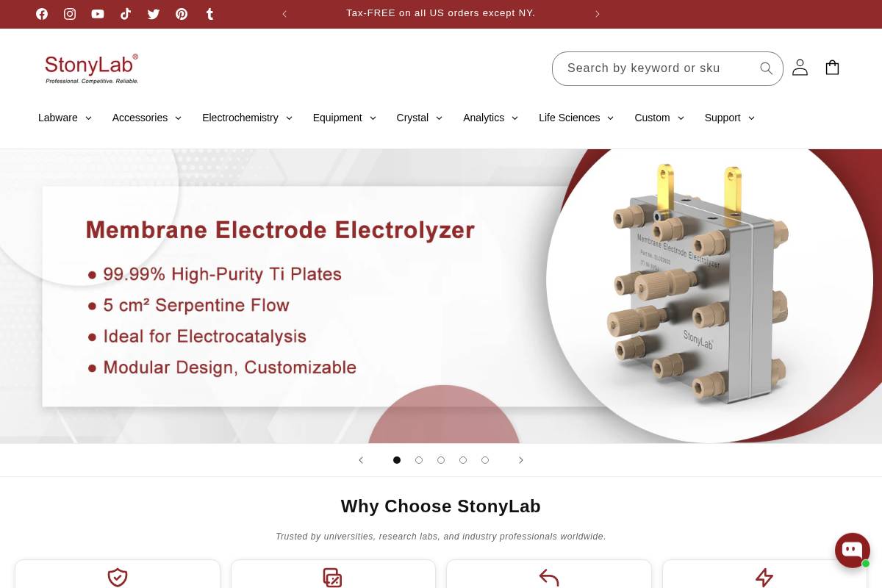The height and width of the screenshot is (588, 882).
Task: Show previous announcement in top bar
Action: tap(284, 14)
